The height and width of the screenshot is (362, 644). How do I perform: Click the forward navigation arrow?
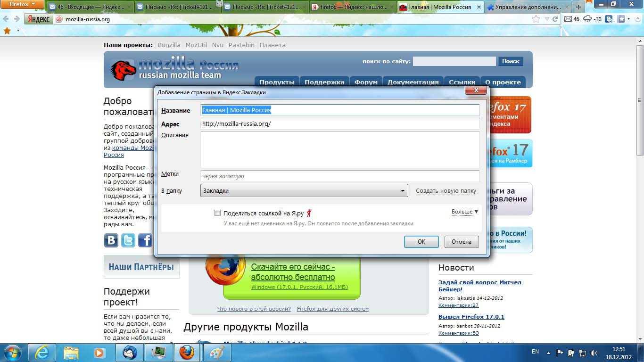click(17, 19)
